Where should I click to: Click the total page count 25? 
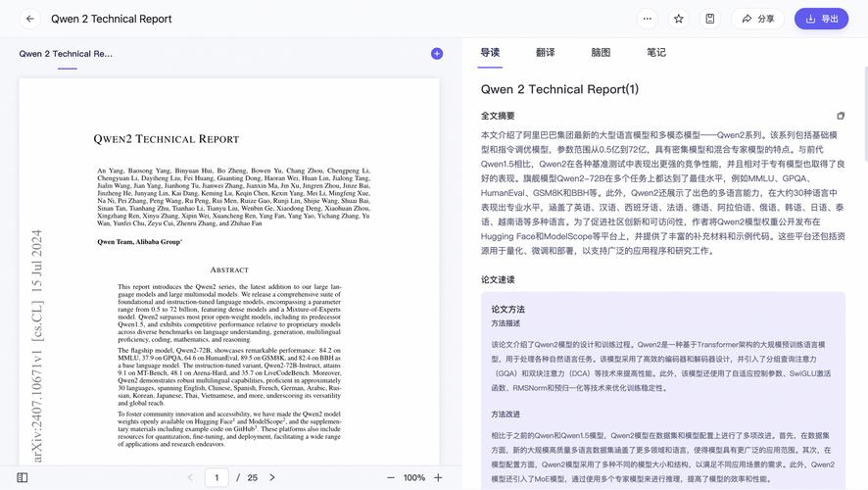point(253,477)
